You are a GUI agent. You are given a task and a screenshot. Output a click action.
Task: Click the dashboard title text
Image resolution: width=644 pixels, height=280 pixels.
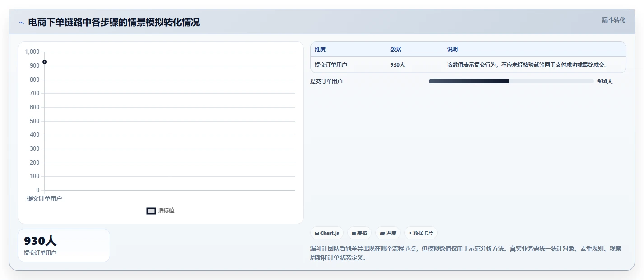(x=114, y=22)
